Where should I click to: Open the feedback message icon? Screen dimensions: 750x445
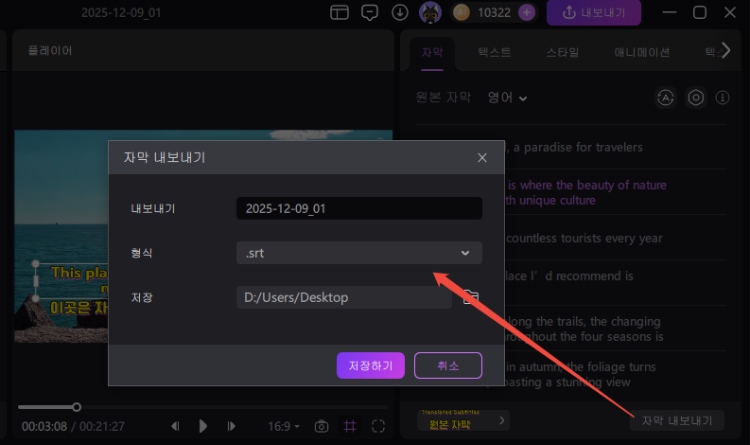(x=370, y=13)
